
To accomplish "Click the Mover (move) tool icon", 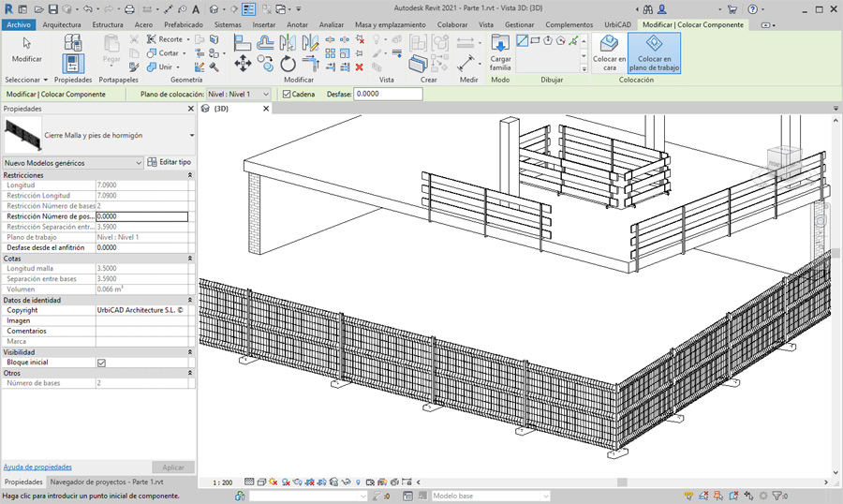I will pyautogui.click(x=242, y=64).
